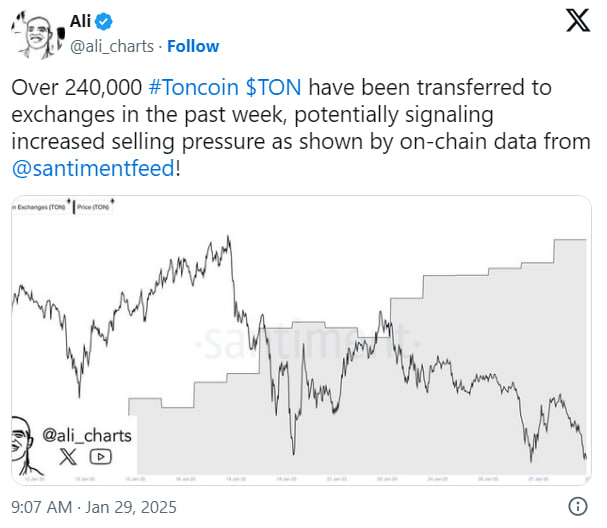Click the @ali_charts watermark text on chart

click(87, 435)
